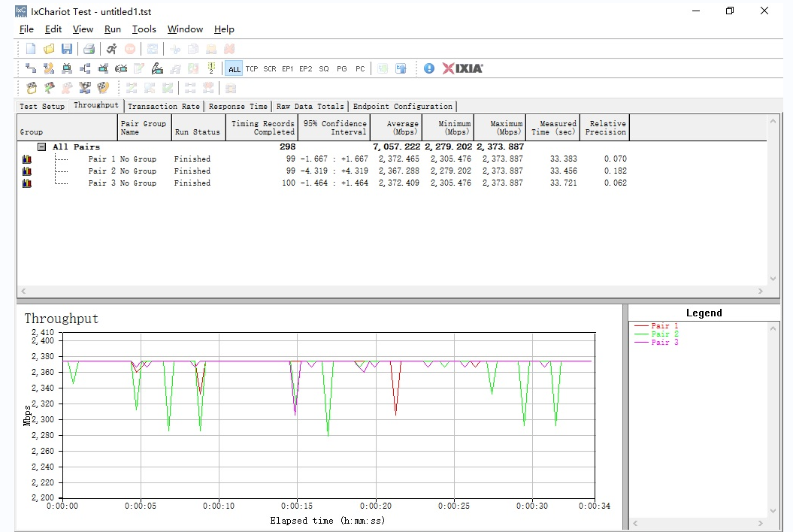Click the checkered flag with folder icon
793x532 pixels.
(32, 88)
